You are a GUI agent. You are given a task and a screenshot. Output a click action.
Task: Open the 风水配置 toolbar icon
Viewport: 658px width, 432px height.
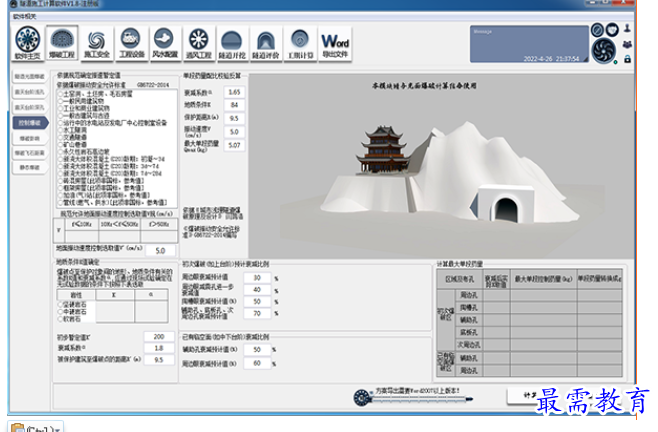(164, 43)
